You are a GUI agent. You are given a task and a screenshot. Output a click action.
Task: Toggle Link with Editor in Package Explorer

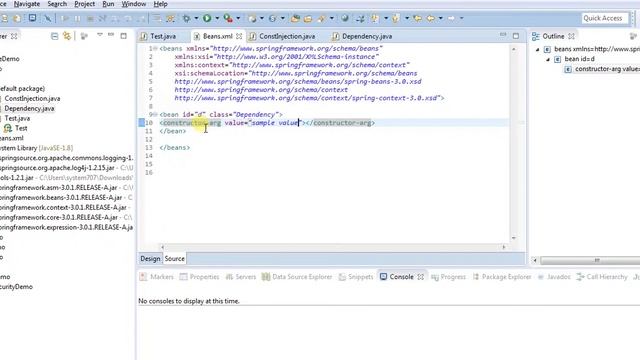[x=67, y=36]
